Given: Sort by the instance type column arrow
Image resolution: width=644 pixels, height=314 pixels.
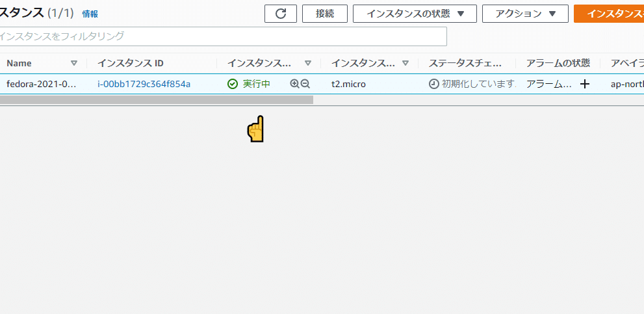Looking at the screenshot, I should click(x=406, y=63).
